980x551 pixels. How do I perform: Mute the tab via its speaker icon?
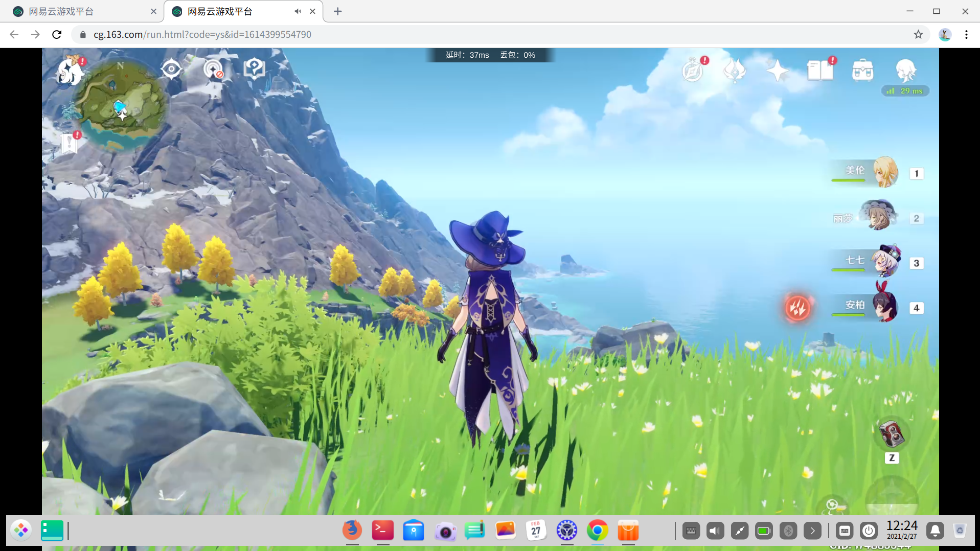[298, 11]
